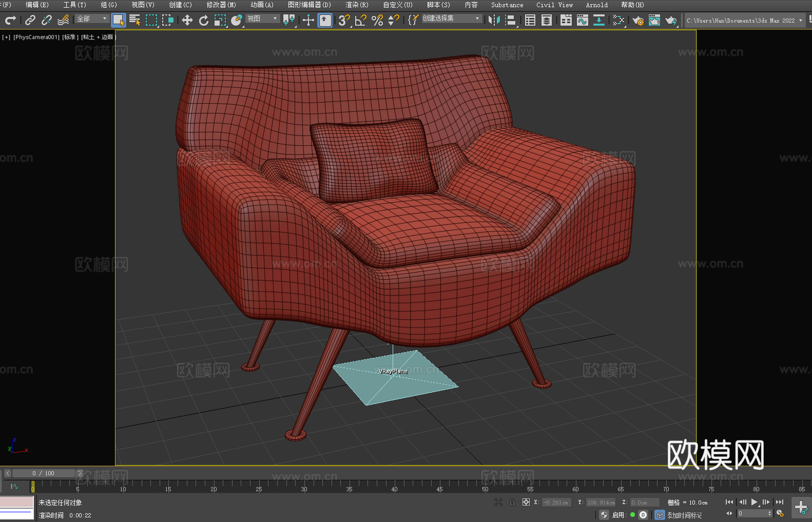Click the Z coordinate input field
Image resolution: width=812 pixels, height=522 pixels.
tap(645, 502)
